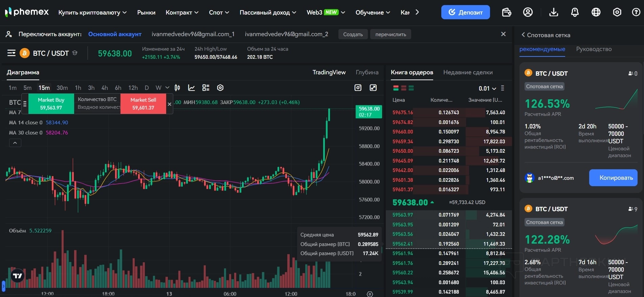Open the chart settings icon in the chart toolbar

click(x=220, y=88)
